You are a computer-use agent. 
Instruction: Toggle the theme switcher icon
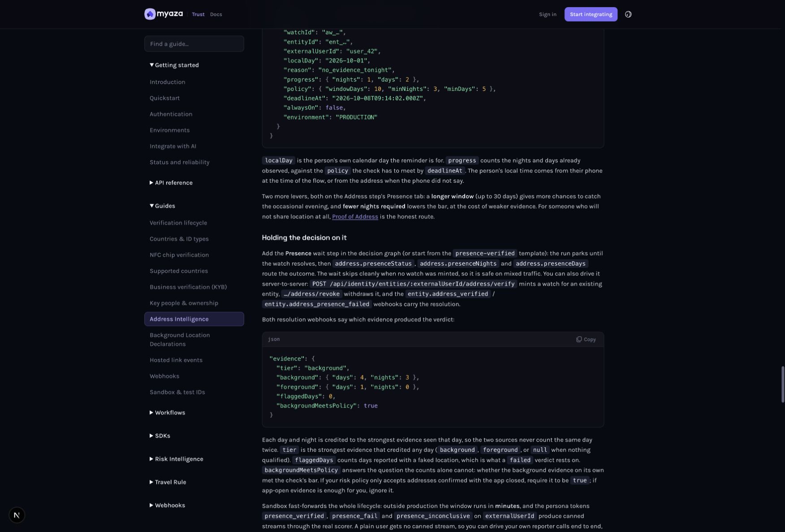click(x=628, y=14)
